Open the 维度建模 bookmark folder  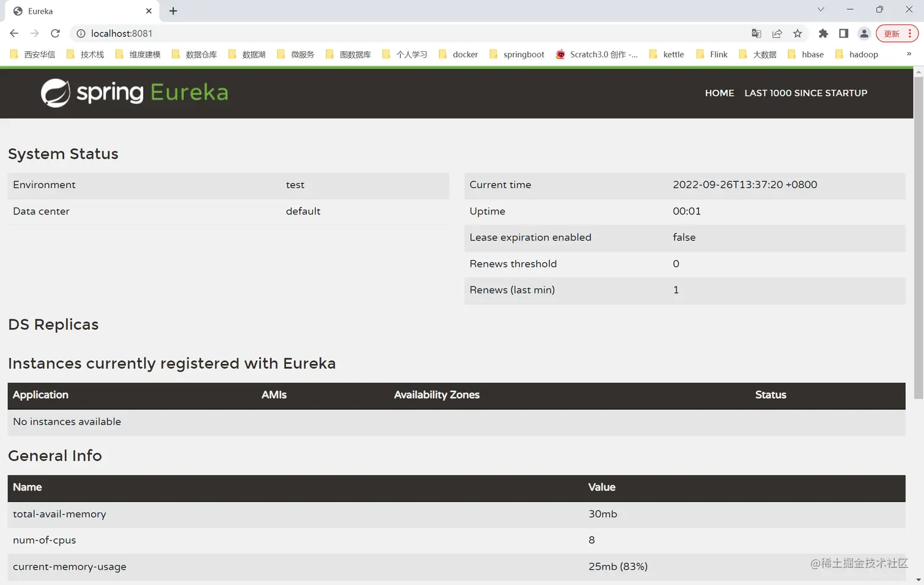(138, 54)
